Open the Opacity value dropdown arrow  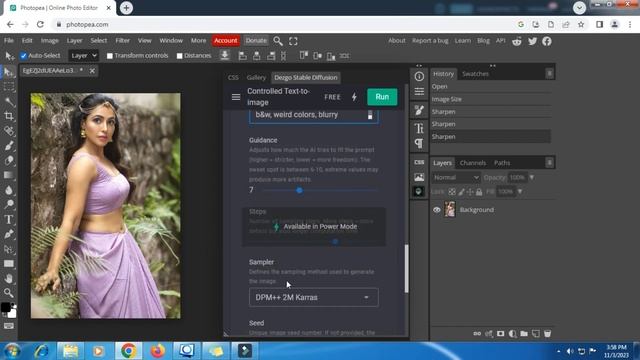coord(532,178)
